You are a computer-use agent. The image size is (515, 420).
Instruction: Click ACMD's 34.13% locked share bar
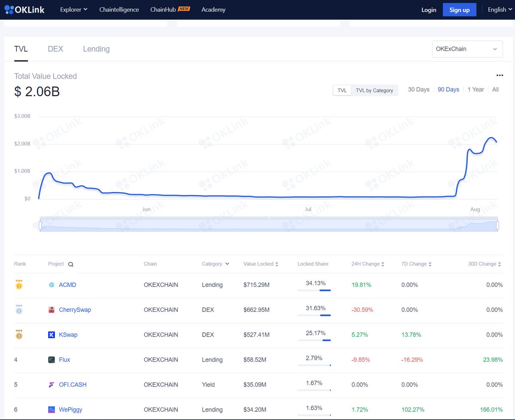pyautogui.click(x=314, y=290)
